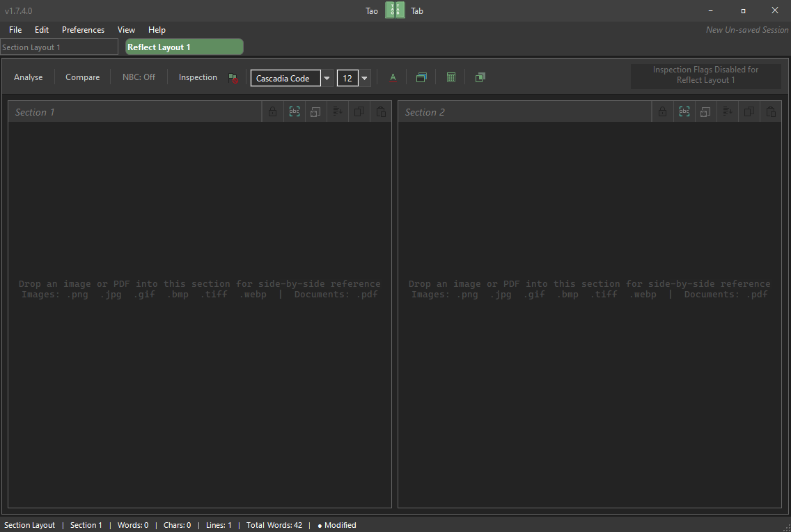This screenshot has height=532, width=791.
Task: Click the inspection flags disabled icon
Action: (x=233, y=78)
